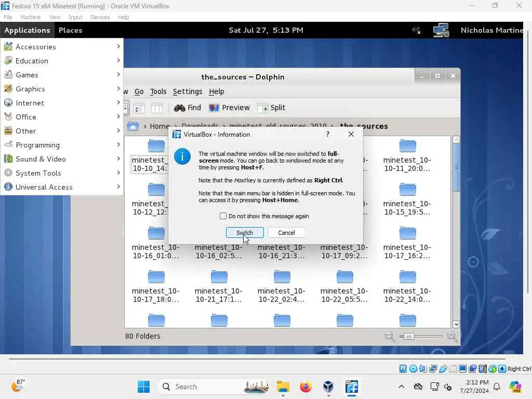Select folder minetest_10-10-11_20:0...

coord(407,156)
